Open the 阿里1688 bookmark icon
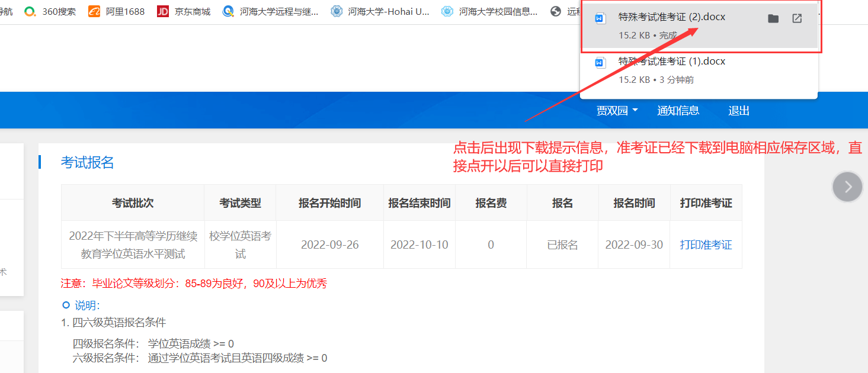 (94, 11)
